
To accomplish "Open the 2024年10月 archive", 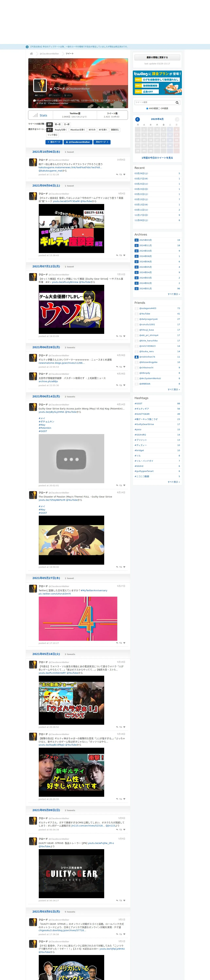I will click(145, 251).
